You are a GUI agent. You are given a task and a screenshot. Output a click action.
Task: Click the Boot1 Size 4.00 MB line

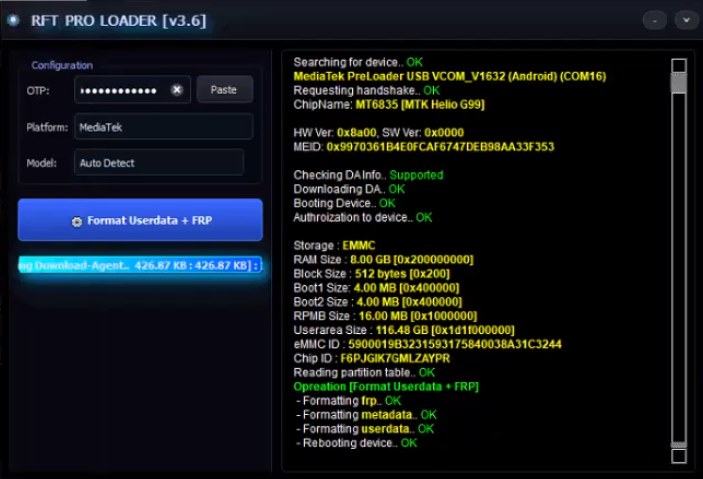click(376, 287)
